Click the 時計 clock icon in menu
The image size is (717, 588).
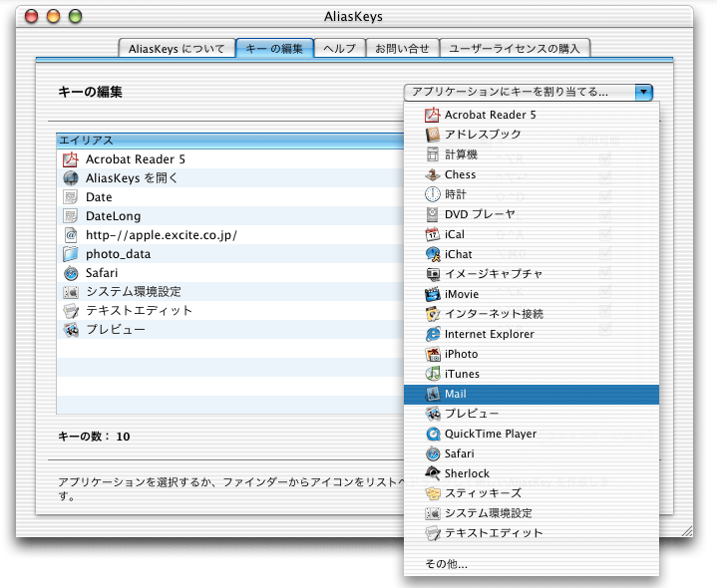433,194
